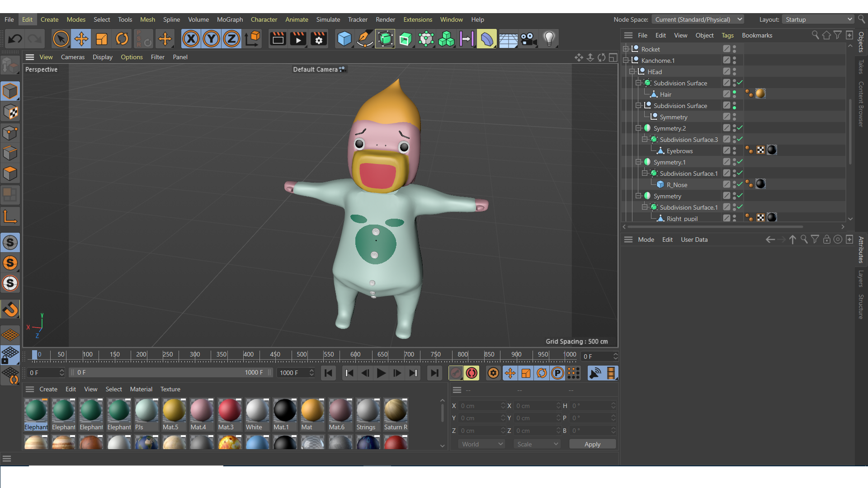Expand the Rocket object tree
868x488 pixels.
click(626, 49)
